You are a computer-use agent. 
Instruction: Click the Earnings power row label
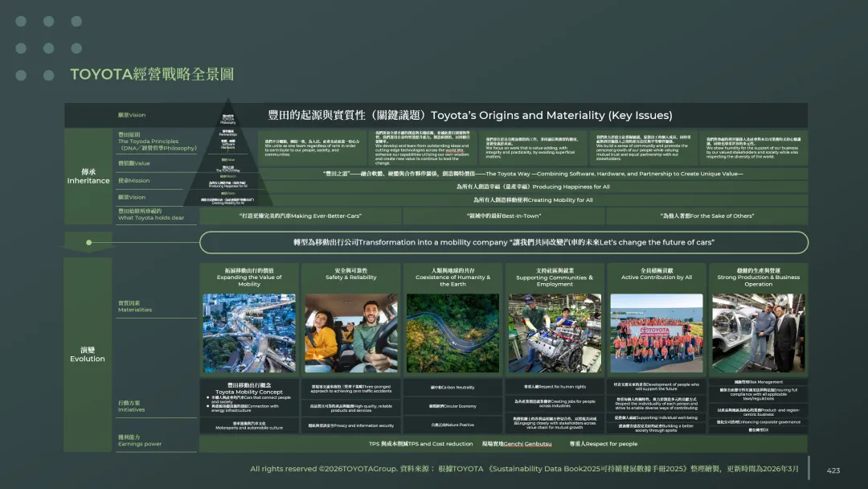[x=140, y=440]
